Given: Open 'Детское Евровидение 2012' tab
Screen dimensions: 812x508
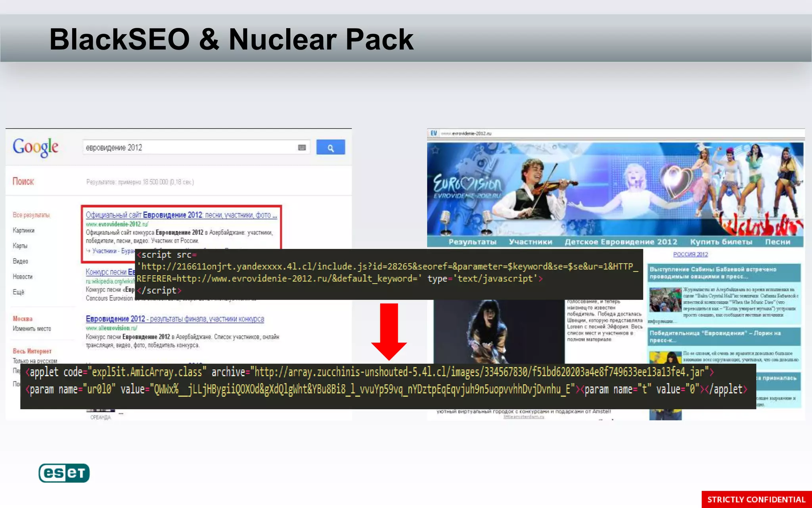Looking at the screenshot, I should 621,242.
